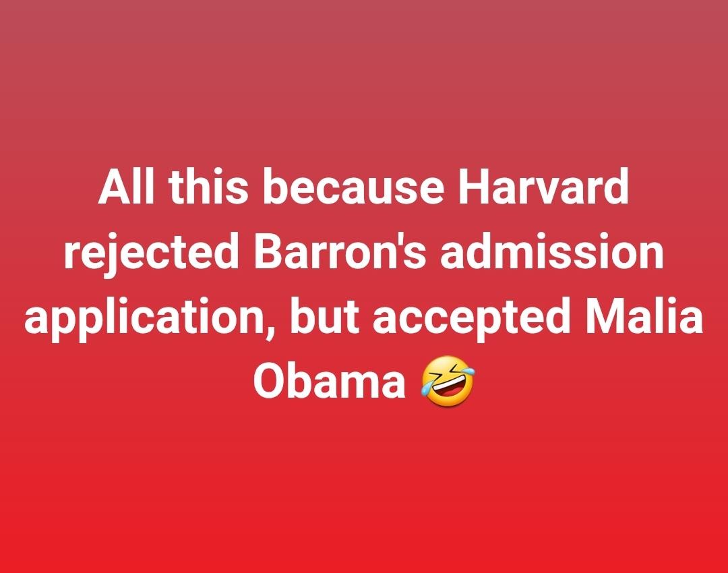Tap the word "Harvard"
The width and height of the screenshot is (728, 573).
click(544, 187)
